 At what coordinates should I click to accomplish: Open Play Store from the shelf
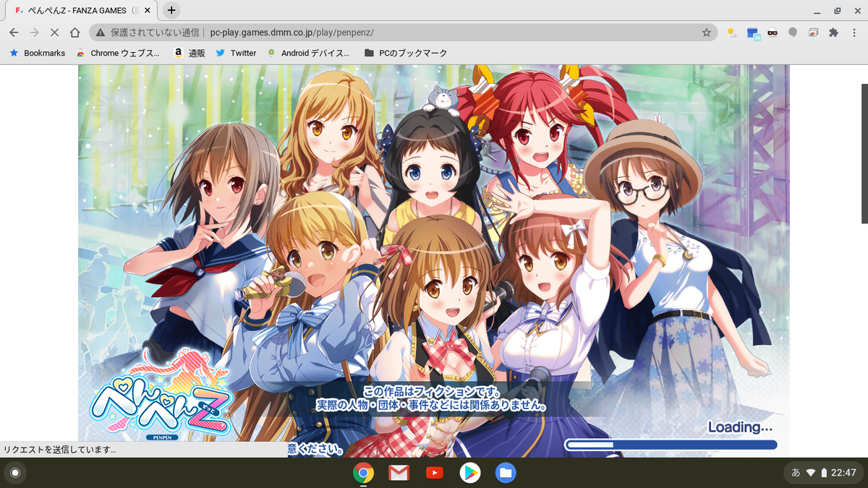point(470,473)
